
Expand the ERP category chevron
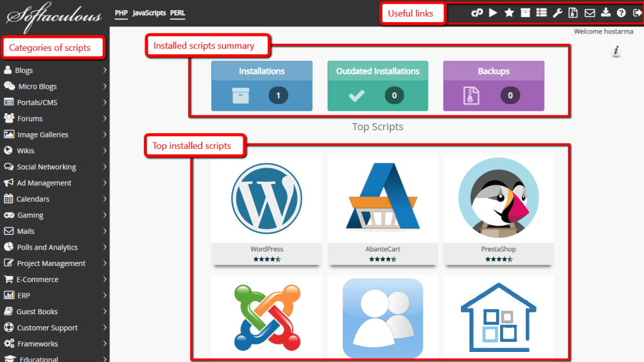pyautogui.click(x=105, y=295)
